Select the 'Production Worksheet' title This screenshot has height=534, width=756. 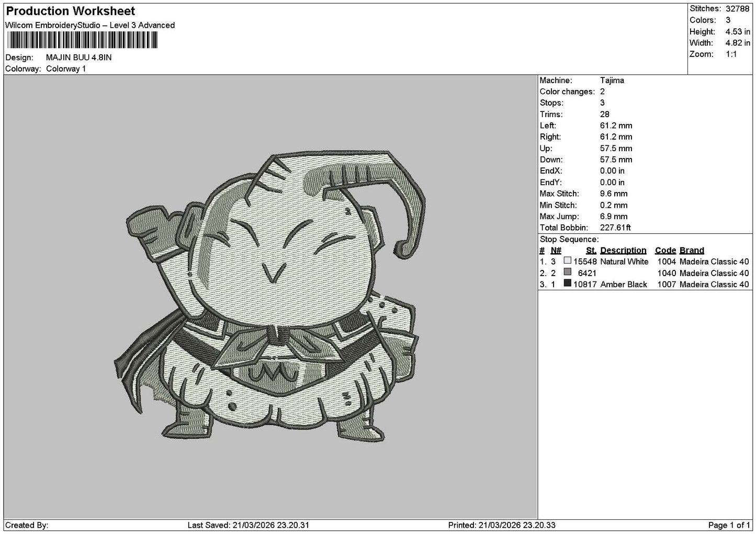pos(71,11)
